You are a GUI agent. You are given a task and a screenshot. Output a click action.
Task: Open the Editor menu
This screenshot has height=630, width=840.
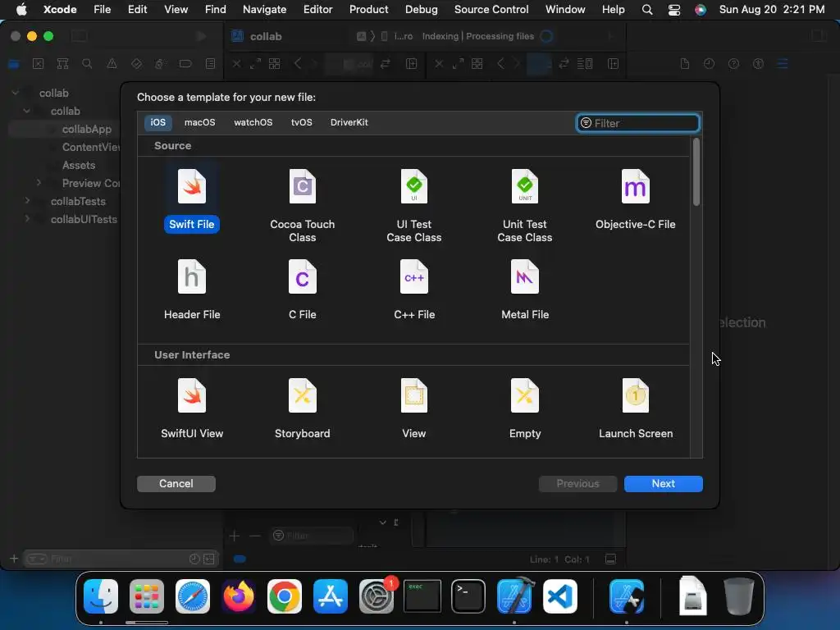pos(317,9)
